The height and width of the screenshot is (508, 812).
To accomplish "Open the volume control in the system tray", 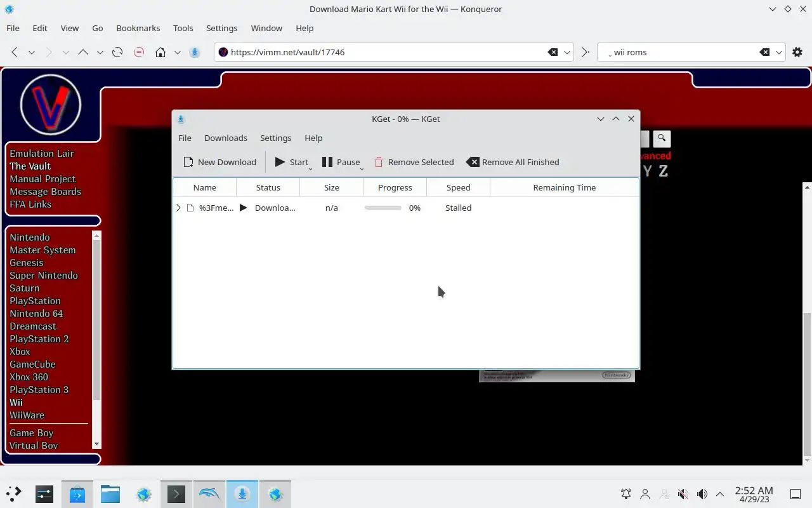I will tap(702, 493).
